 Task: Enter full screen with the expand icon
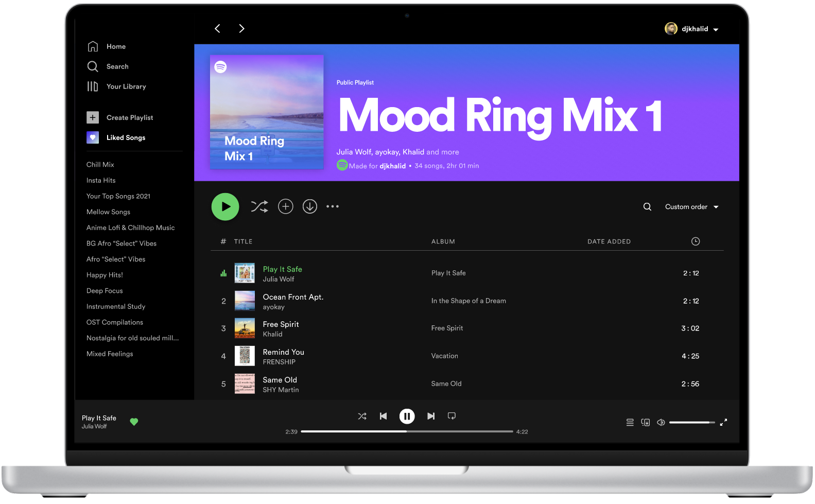723,422
